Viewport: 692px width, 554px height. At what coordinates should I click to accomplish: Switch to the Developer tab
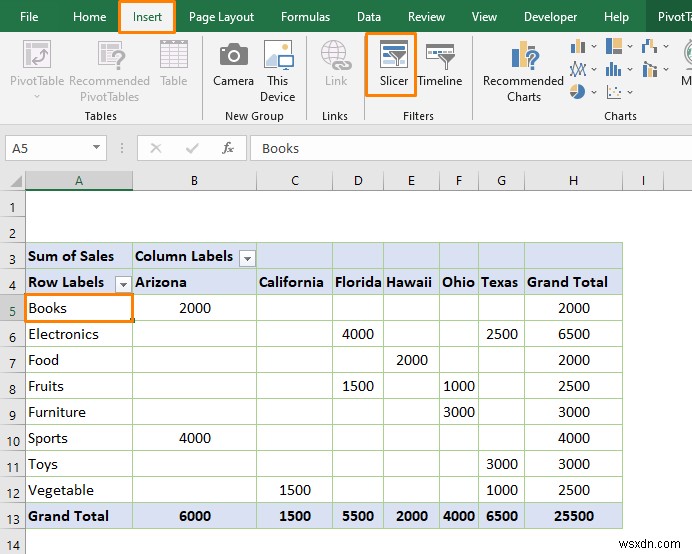[550, 17]
